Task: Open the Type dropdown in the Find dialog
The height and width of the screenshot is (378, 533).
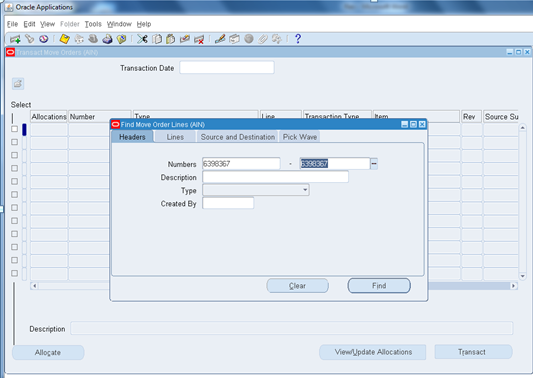Action: 305,190
